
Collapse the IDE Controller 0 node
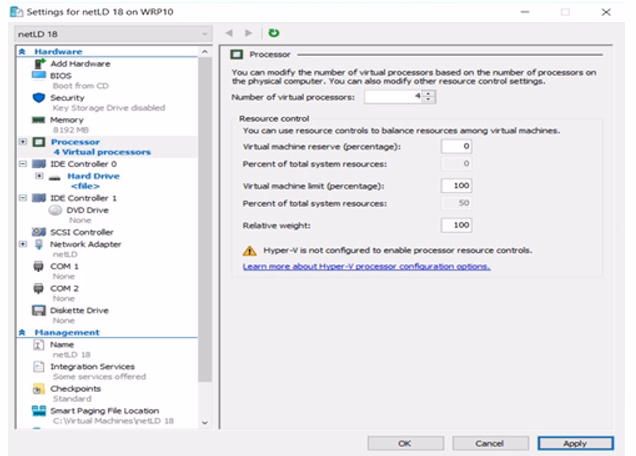(x=23, y=164)
